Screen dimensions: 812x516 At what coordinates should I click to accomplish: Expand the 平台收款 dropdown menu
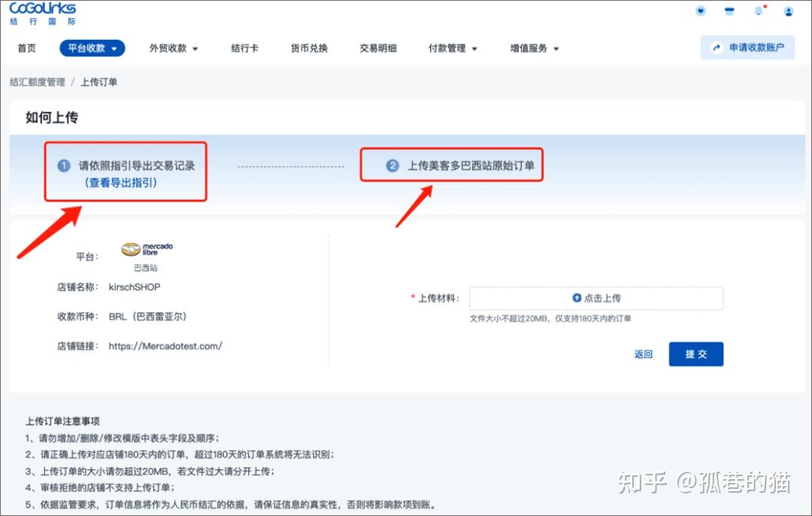point(92,47)
